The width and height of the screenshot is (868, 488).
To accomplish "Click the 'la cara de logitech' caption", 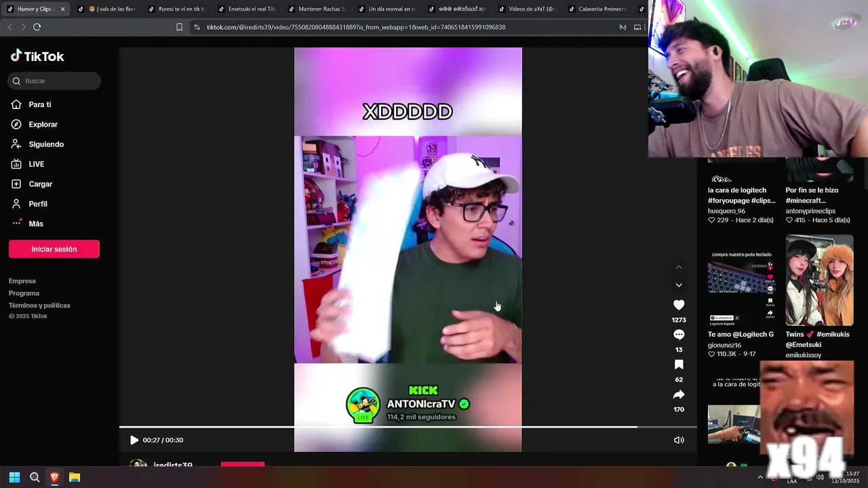I will pos(742,195).
